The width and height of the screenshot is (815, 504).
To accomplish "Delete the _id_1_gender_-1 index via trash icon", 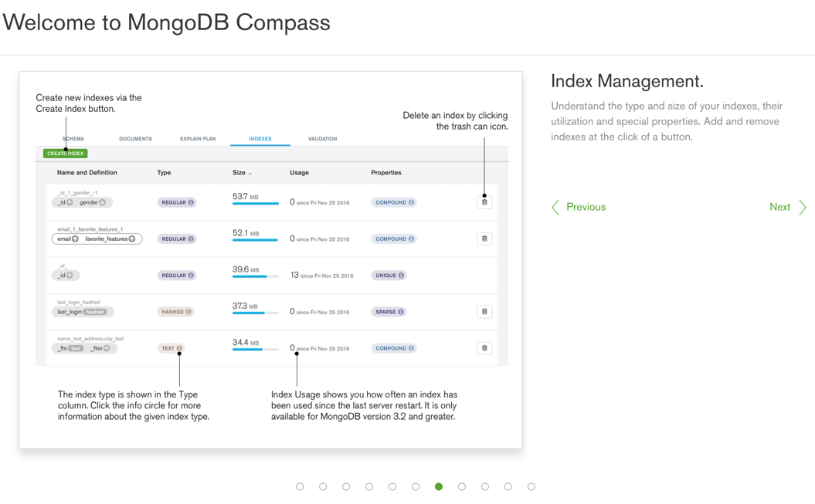I will [484, 201].
